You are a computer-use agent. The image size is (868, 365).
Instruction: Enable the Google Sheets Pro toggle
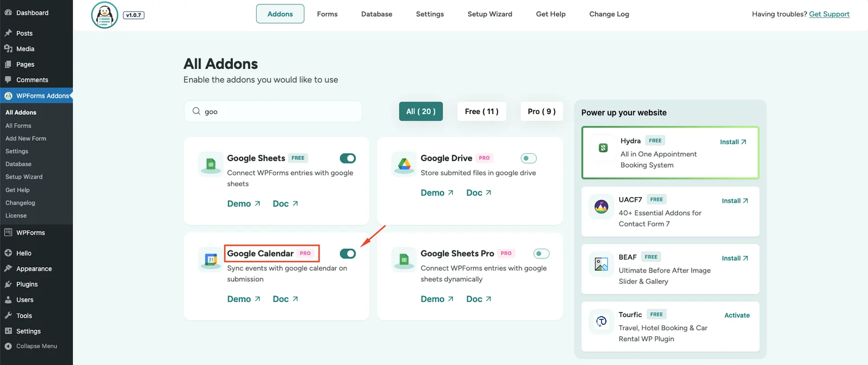[541, 254]
